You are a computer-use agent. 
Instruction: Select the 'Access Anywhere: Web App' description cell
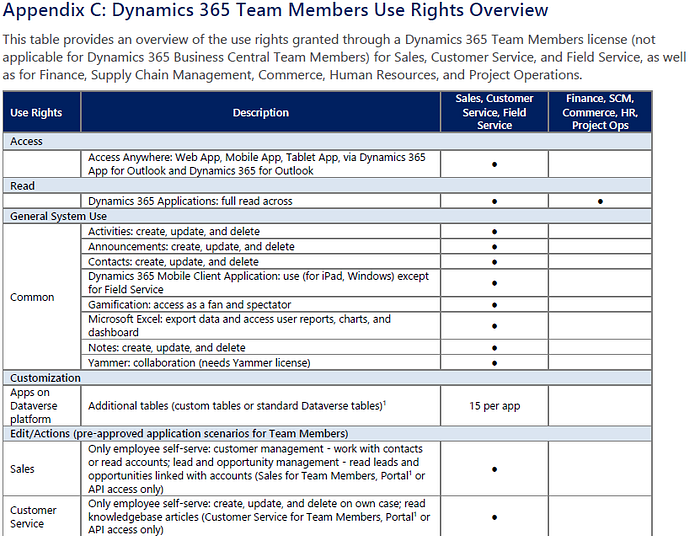pos(261,164)
